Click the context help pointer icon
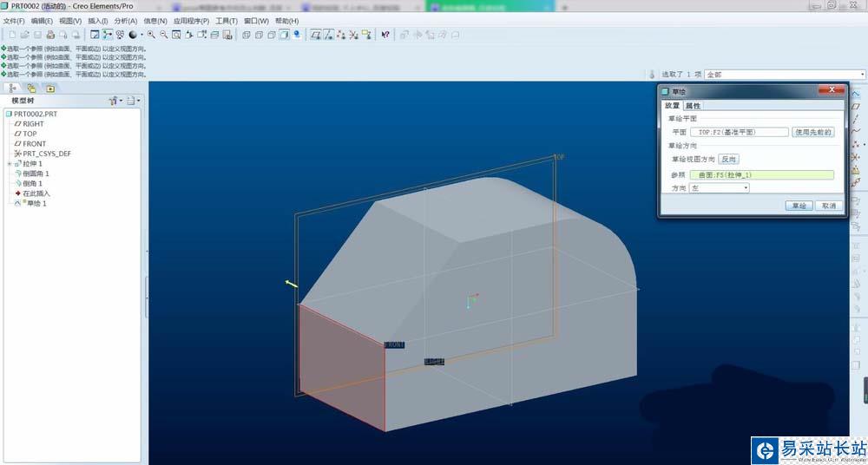Viewport: 868px width, 465px height. pos(385,35)
